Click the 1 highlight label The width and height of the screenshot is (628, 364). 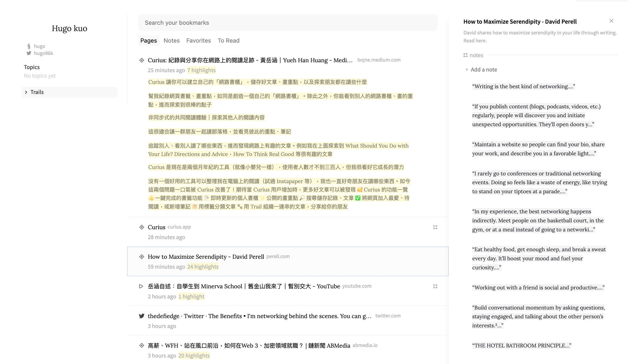click(191, 296)
